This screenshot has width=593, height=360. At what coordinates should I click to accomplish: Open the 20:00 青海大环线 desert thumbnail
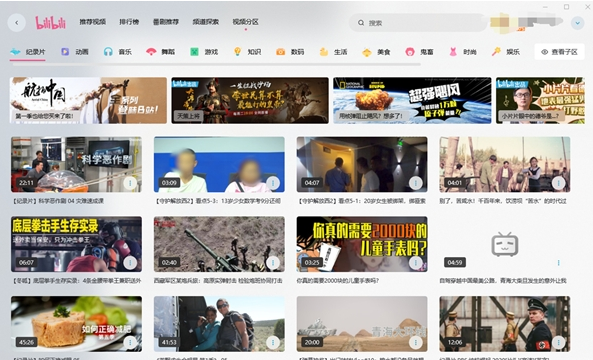pos(362,324)
